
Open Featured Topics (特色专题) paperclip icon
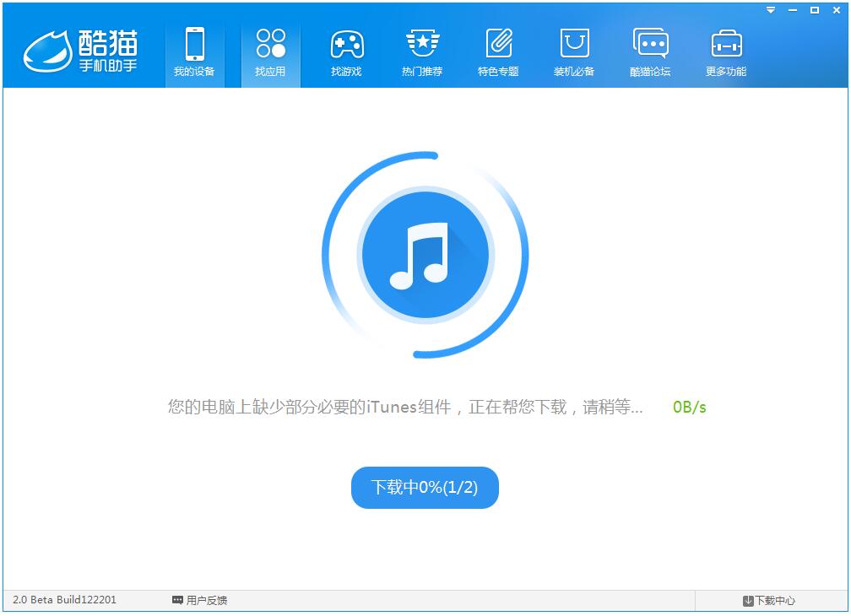pos(498,53)
